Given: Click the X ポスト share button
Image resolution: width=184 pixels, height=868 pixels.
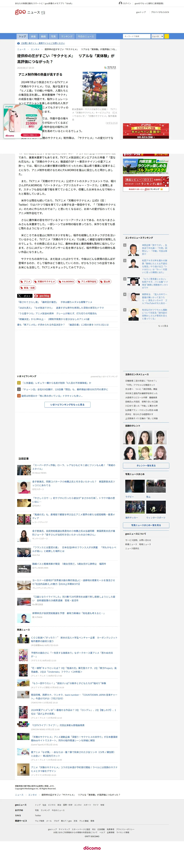Looking at the screenshot, I should 25,296.
